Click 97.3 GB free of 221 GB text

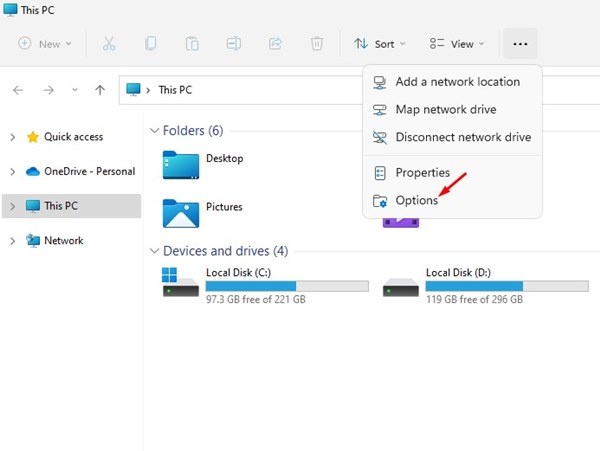256,300
